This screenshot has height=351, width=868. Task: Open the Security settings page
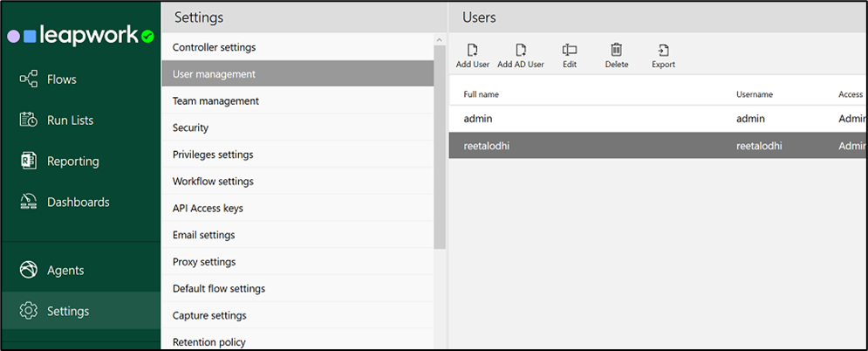click(x=190, y=127)
